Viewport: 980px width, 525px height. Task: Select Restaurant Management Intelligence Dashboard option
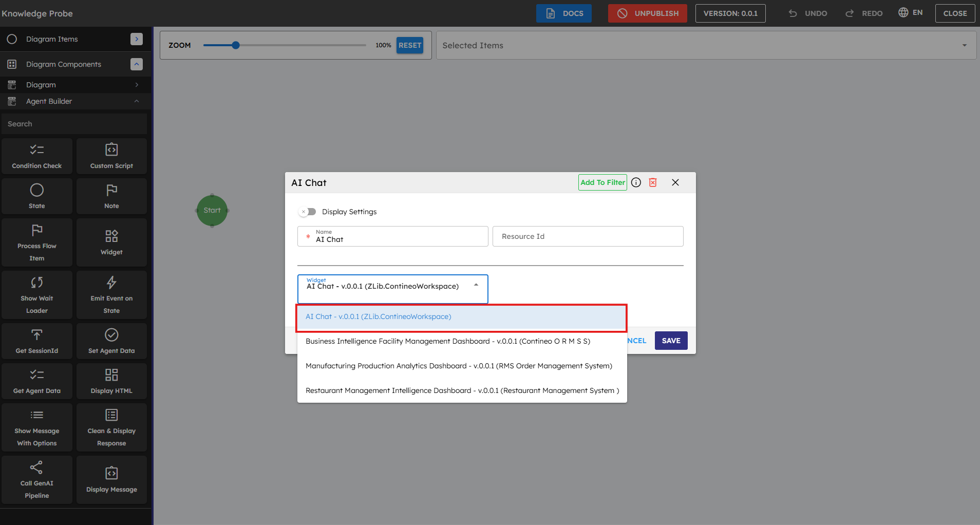(462, 390)
